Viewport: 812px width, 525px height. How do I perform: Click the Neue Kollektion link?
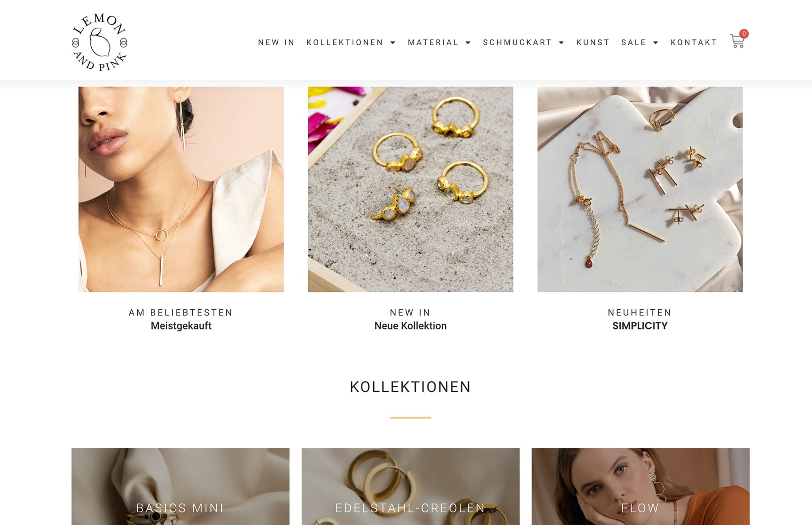[410, 326]
